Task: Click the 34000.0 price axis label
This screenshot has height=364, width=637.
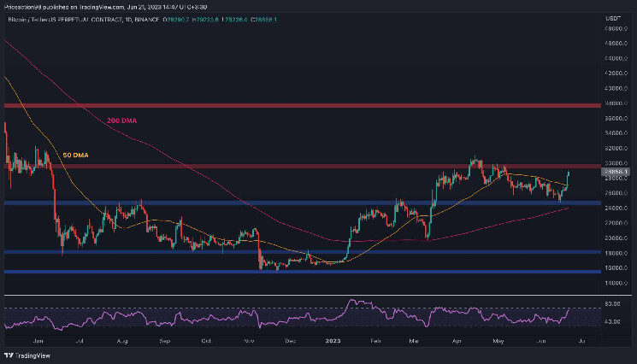Action: tap(616, 133)
